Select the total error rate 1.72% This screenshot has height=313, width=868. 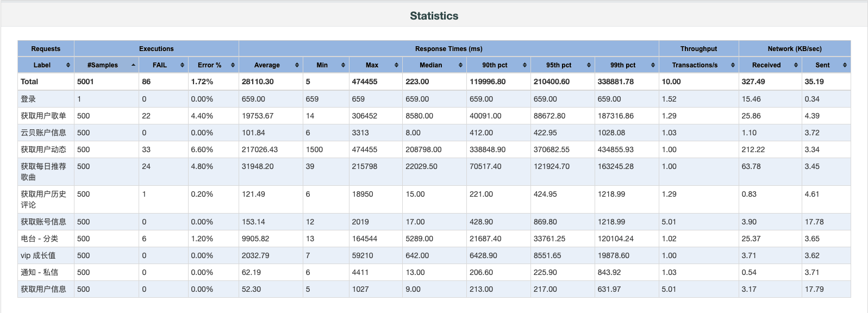click(202, 82)
